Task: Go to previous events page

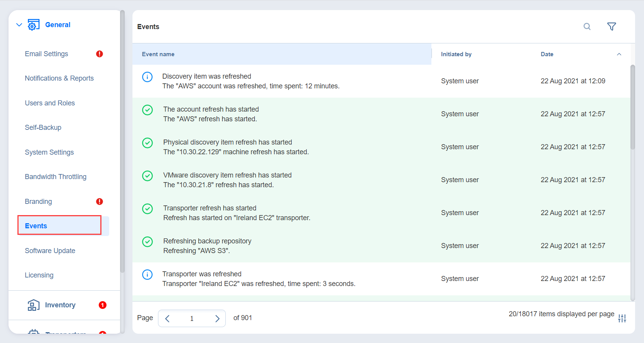Action: 167,319
